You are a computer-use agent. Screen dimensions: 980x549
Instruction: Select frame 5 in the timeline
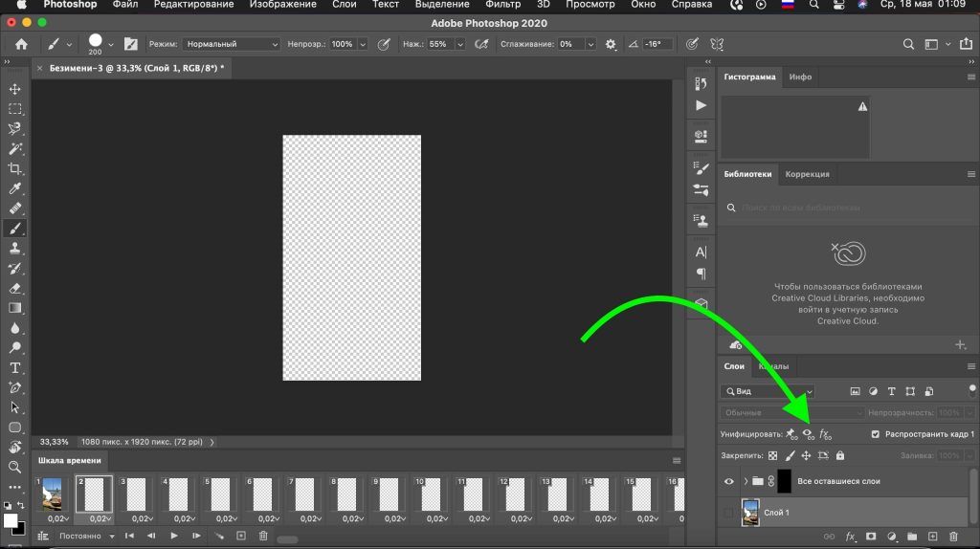(x=219, y=494)
